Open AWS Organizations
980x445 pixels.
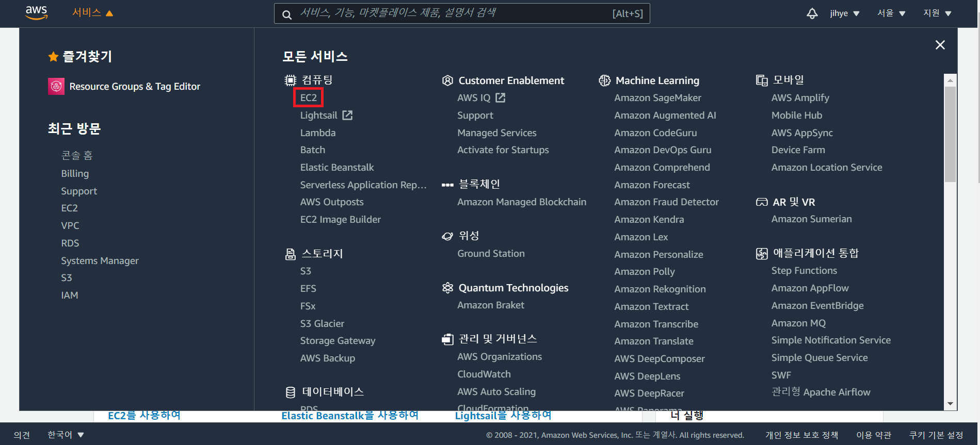pyautogui.click(x=500, y=356)
